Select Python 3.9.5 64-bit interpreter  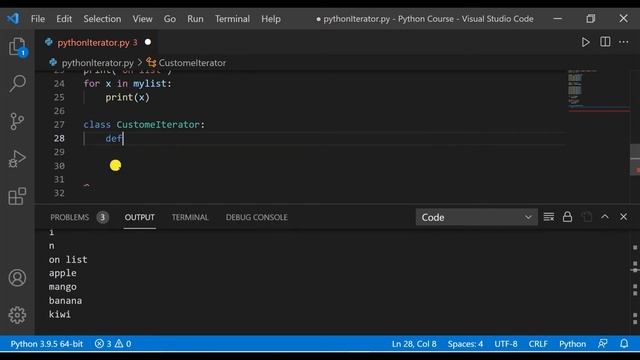tap(47, 344)
